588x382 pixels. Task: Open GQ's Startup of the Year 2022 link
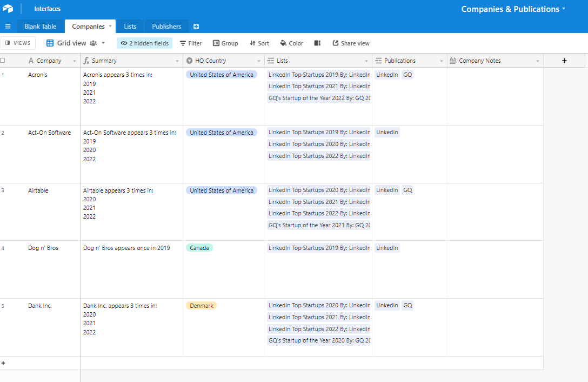pyautogui.click(x=319, y=98)
